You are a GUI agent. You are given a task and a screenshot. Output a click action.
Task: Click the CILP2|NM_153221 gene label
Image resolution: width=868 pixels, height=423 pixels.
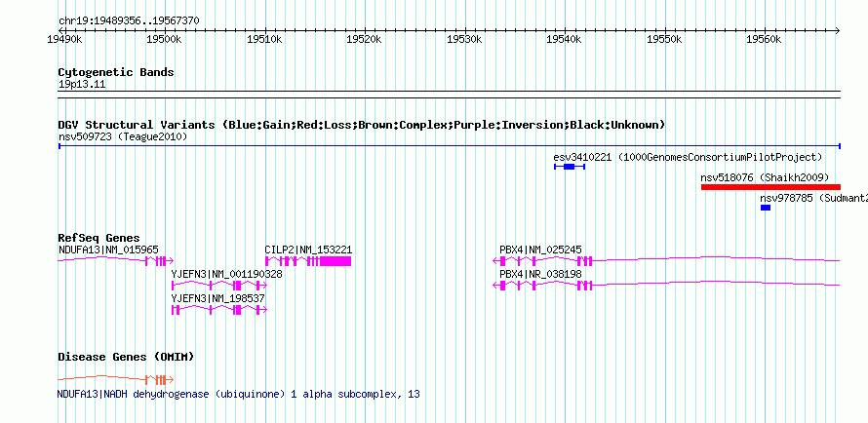click(x=308, y=250)
